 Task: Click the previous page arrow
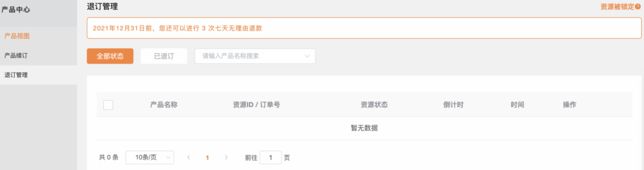pyautogui.click(x=189, y=157)
